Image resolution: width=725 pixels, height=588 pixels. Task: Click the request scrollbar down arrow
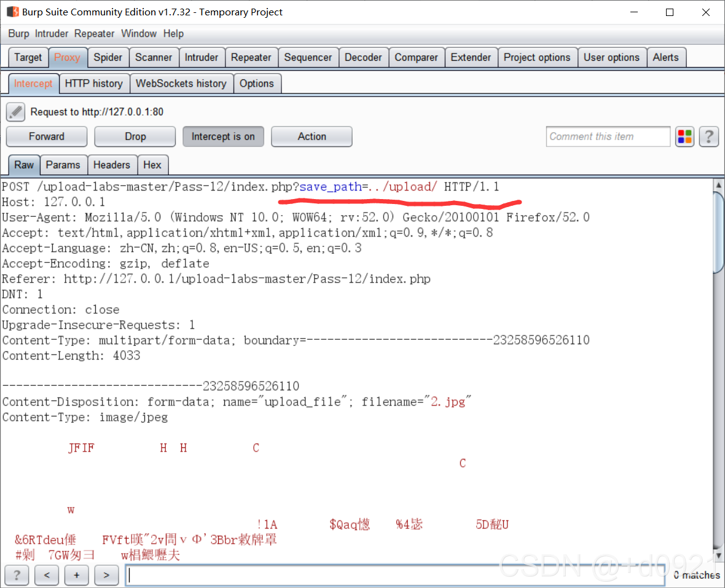coord(719,555)
